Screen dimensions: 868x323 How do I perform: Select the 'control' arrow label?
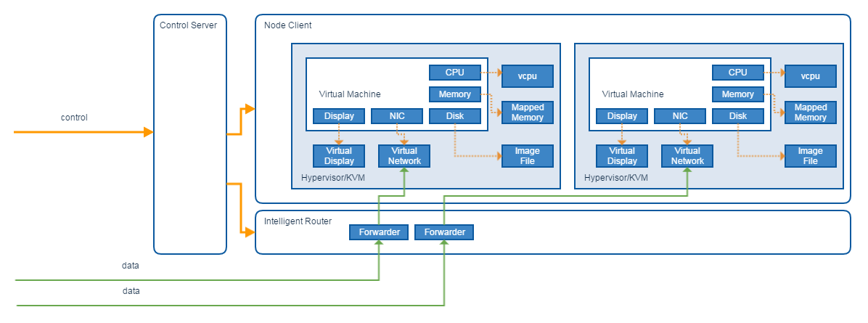click(74, 118)
